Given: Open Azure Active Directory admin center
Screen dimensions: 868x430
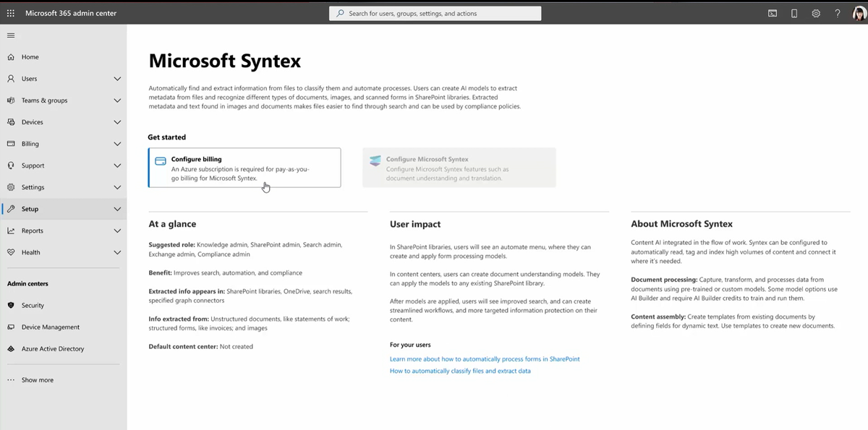Looking at the screenshot, I should [53, 349].
